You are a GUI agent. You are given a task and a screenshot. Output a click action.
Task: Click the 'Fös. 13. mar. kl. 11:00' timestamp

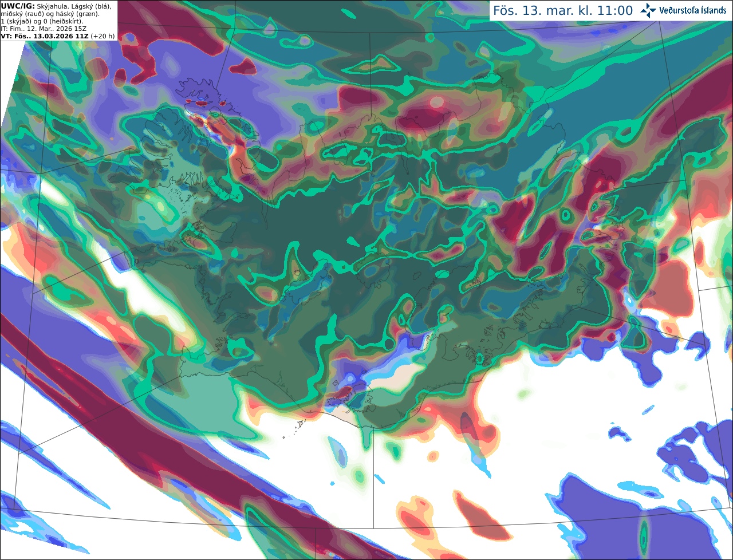(x=563, y=11)
